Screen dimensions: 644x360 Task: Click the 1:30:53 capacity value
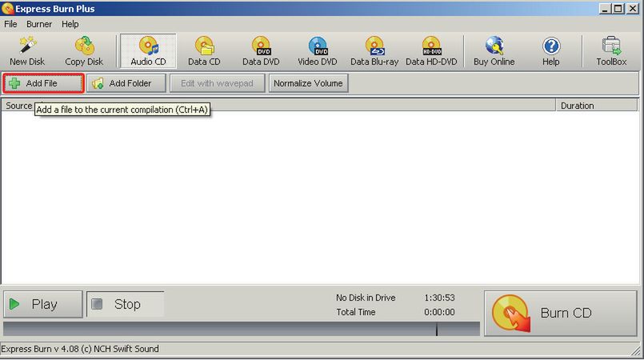point(439,298)
